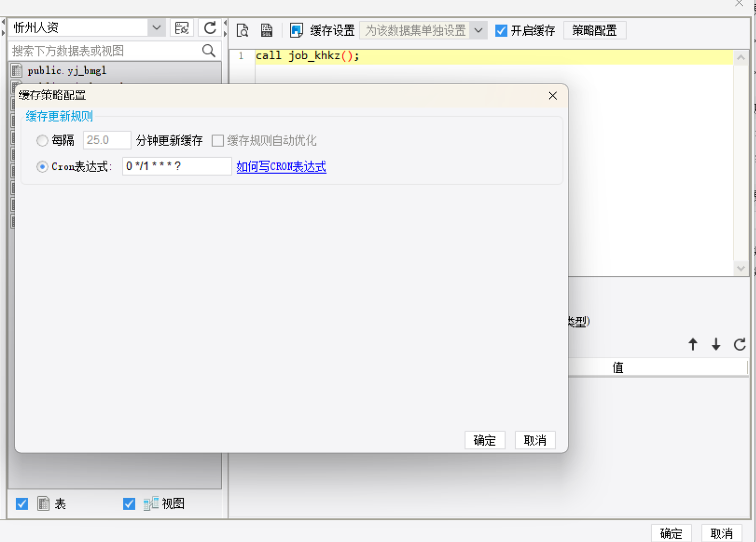The height and width of the screenshot is (542, 756).
Task: Click 取消 in the main dataset window
Action: point(721,533)
